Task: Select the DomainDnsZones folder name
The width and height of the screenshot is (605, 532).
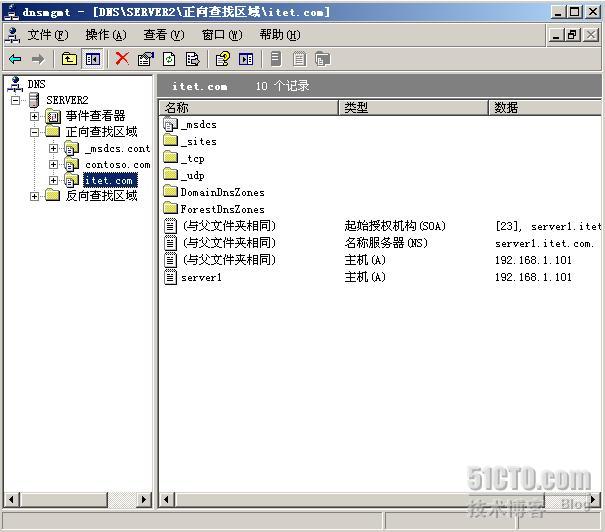Action: (223, 192)
